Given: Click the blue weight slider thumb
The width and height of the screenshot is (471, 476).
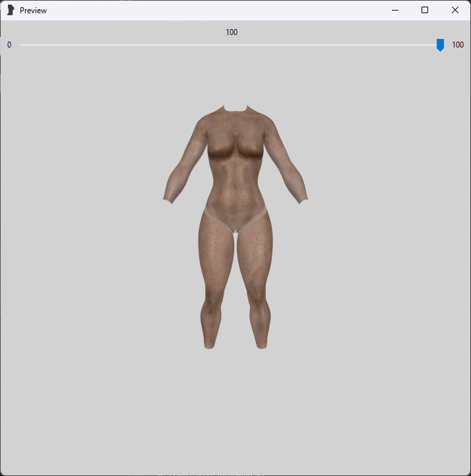Looking at the screenshot, I should (x=440, y=45).
